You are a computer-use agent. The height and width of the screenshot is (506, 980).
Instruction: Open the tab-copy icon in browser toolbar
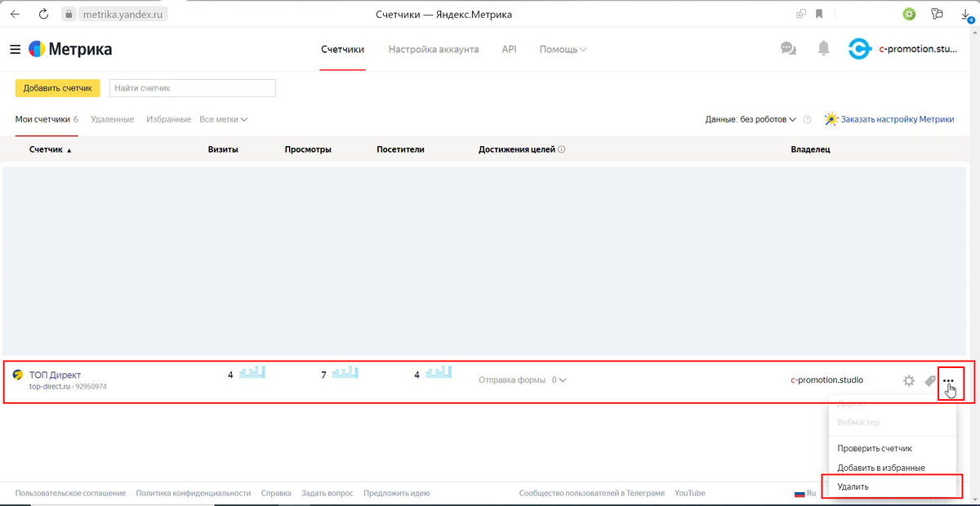coord(801,14)
